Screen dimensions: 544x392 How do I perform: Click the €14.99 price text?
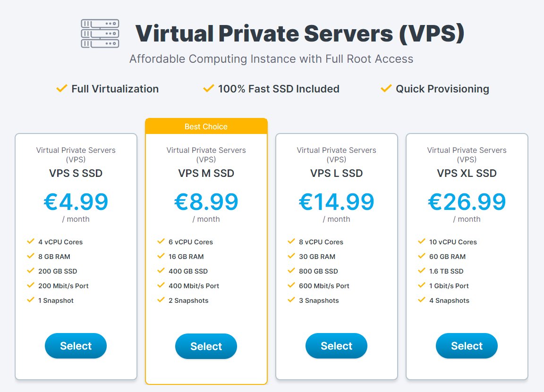click(x=336, y=202)
